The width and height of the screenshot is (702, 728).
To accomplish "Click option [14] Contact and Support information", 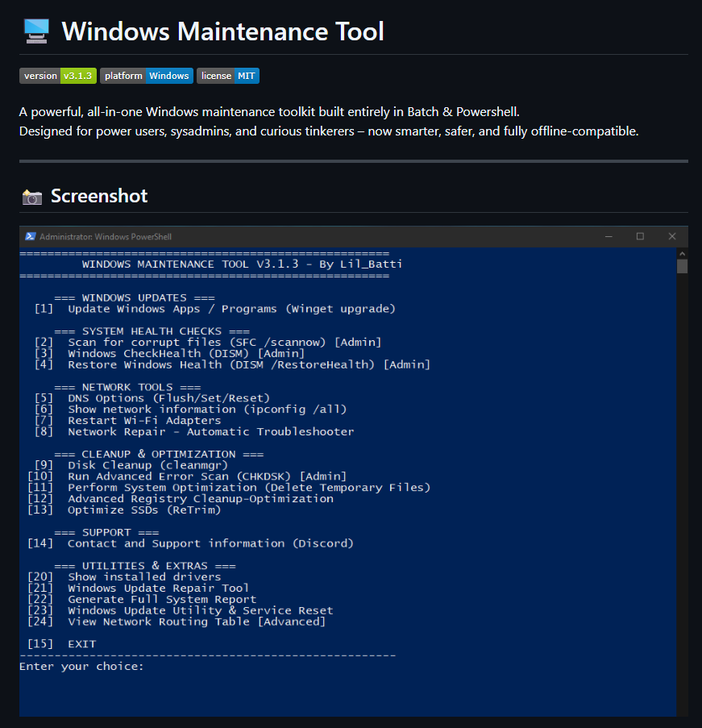I will [x=190, y=543].
